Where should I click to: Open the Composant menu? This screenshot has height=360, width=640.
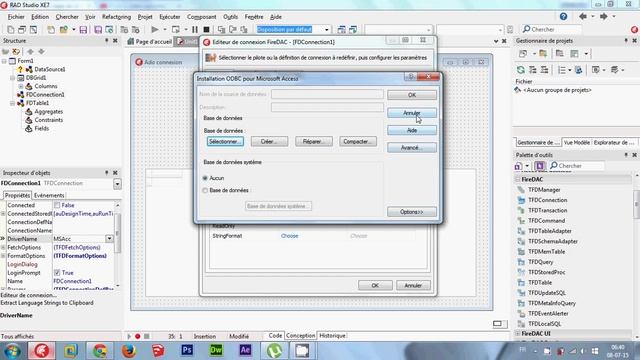202,17
